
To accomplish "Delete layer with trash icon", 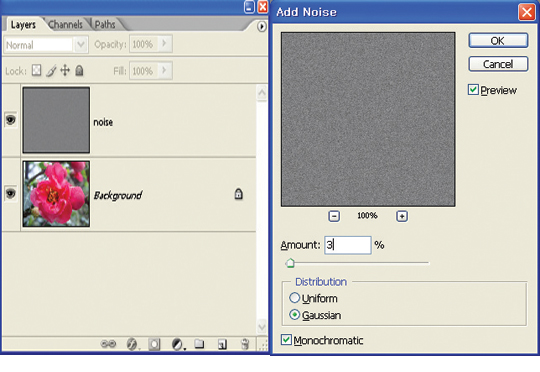I will pos(245,343).
